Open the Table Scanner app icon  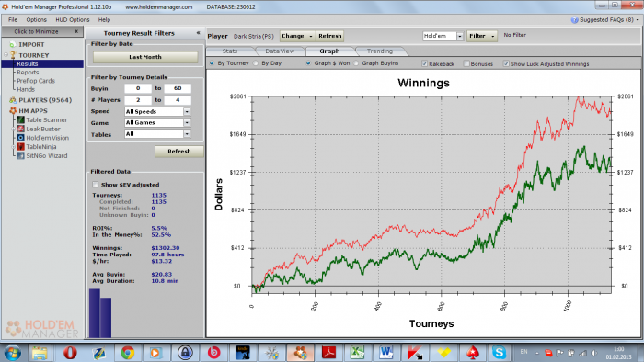tap(20, 119)
